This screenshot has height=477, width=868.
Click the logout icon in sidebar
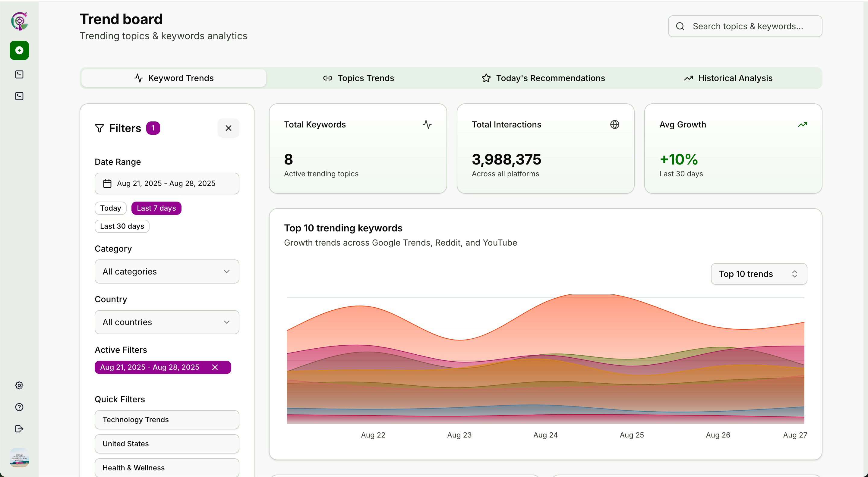pyautogui.click(x=19, y=428)
